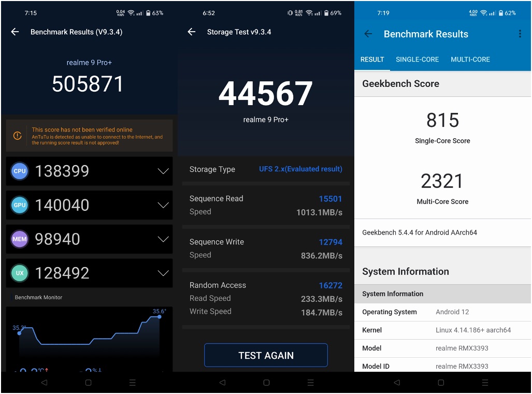Tap Model realme RMX3393 row
The width and height of the screenshot is (532, 394).
(443, 348)
